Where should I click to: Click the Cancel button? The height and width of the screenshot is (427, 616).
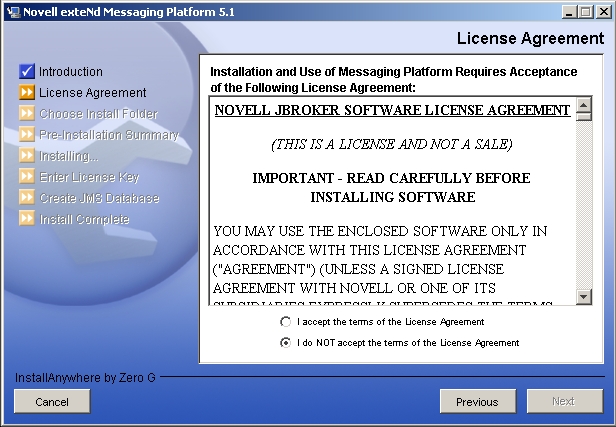point(52,401)
